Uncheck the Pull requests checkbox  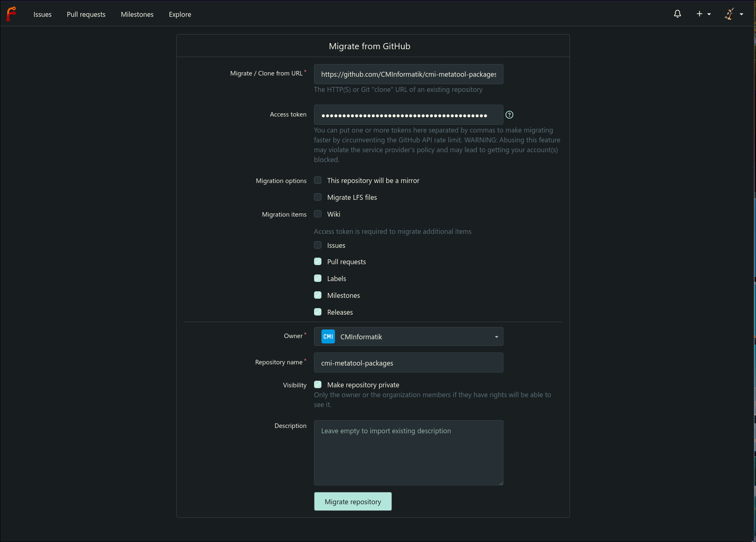[318, 261]
